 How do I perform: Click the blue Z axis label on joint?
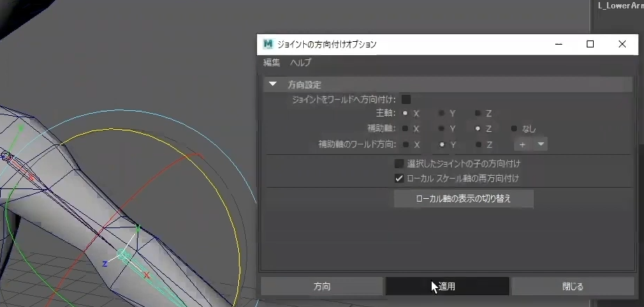coord(105,264)
